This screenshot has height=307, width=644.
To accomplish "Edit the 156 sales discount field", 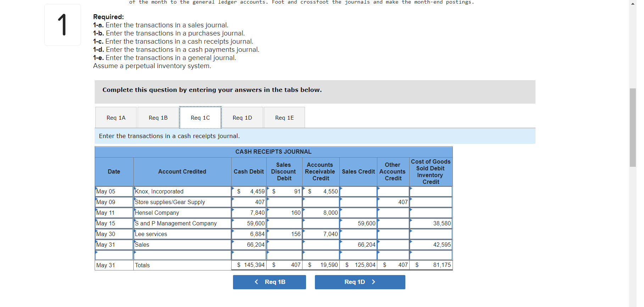I will [x=284, y=234].
